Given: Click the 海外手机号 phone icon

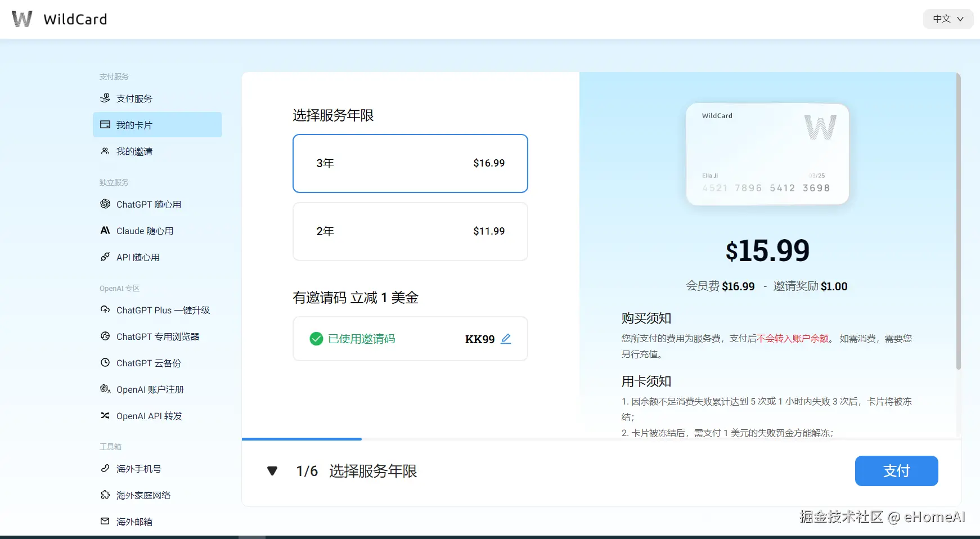Looking at the screenshot, I should [x=105, y=468].
